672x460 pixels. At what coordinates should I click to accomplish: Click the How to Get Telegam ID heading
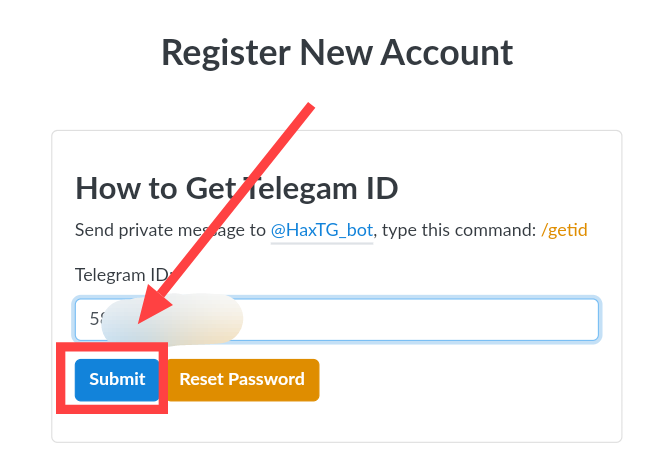pyautogui.click(x=236, y=188)
